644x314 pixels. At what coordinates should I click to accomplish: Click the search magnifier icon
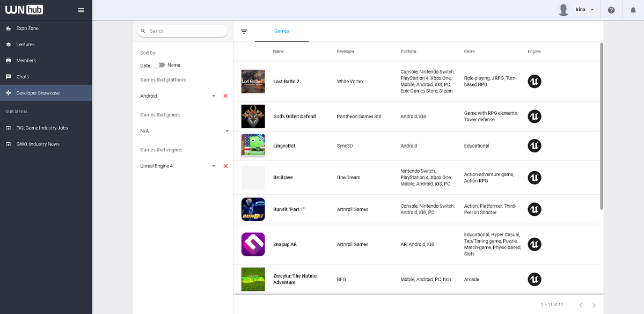pyautogui.click(x=143, y=31)
